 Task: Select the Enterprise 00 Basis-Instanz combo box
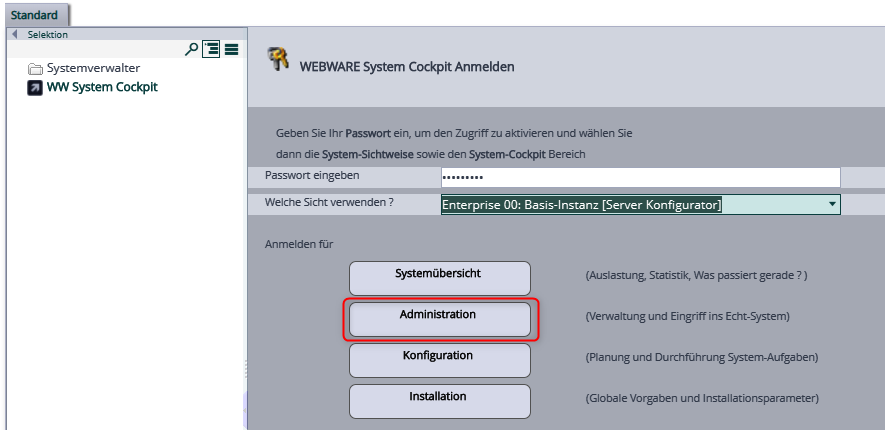(x=630, y=205)
